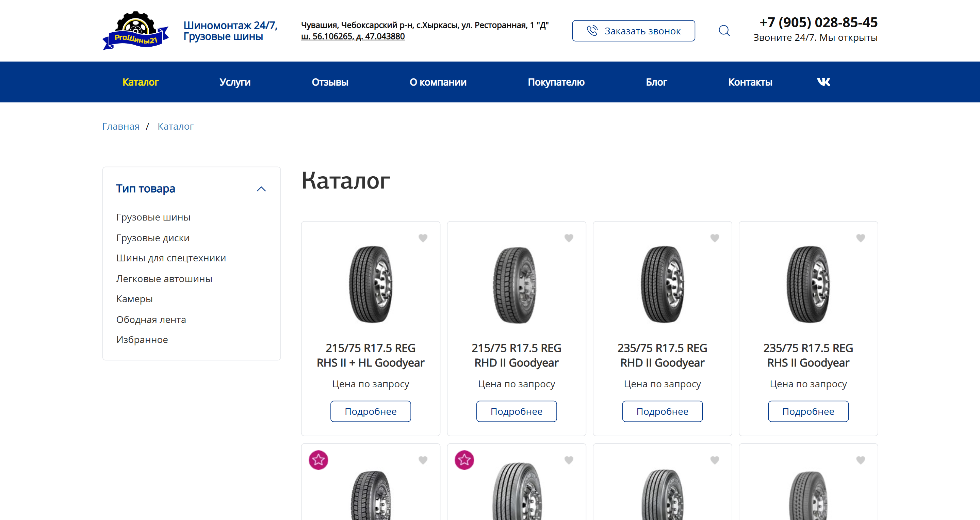This screenshot has width=980, height=520.
Task: Favorite the 235/75 R17.5 RHD II Goodyear tire
Action: [715, 238]
